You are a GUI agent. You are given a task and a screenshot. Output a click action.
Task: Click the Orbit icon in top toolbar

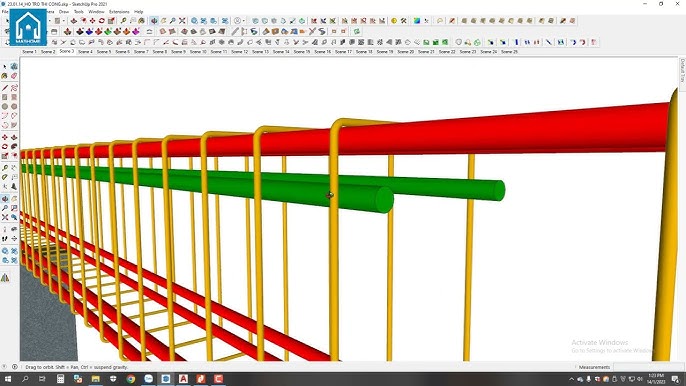154,21
